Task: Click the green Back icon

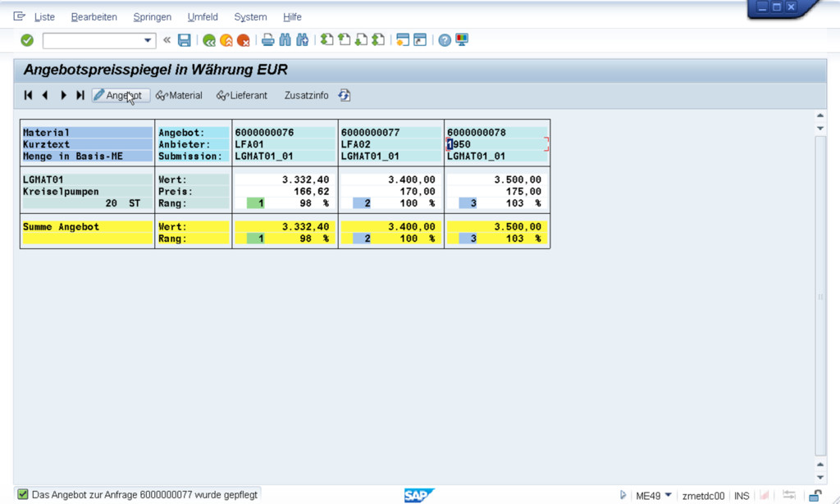Action: [x=209, y=40]
